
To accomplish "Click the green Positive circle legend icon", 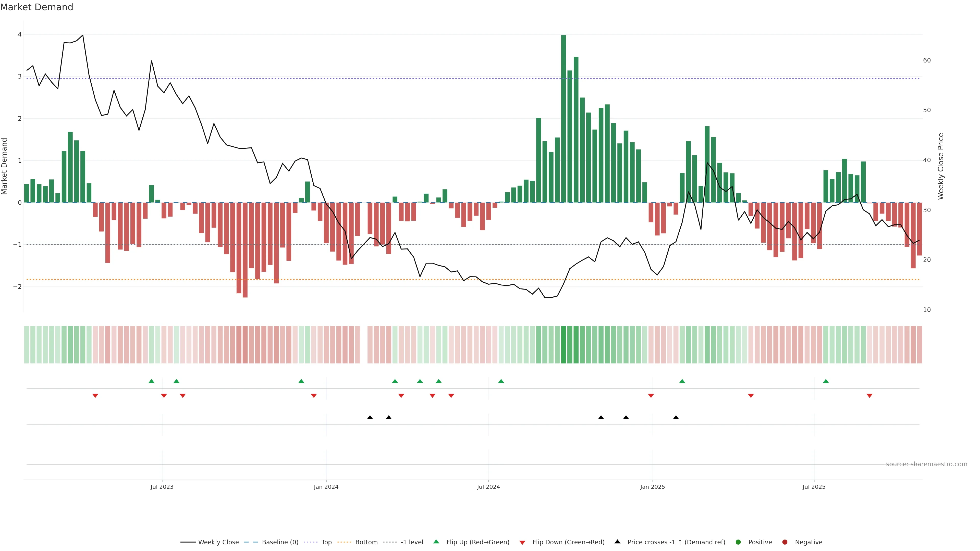I will (738, 542).
